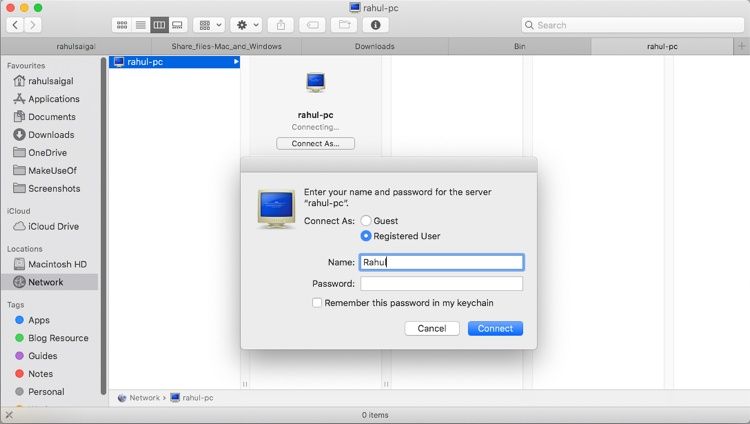Switch to the Downloads tab

(x=374, y=46)
